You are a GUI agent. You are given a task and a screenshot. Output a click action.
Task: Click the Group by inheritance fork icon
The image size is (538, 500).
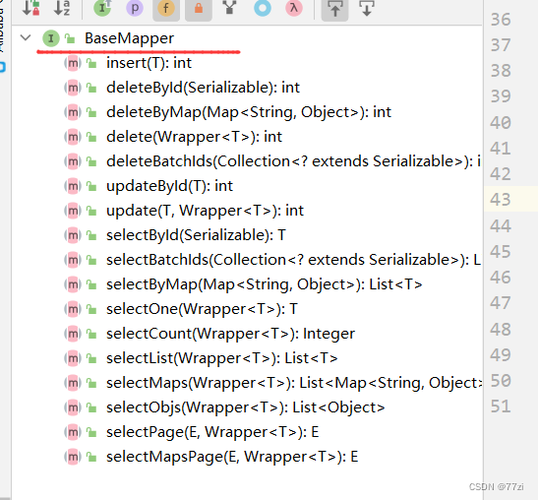(x=230, y=8)
